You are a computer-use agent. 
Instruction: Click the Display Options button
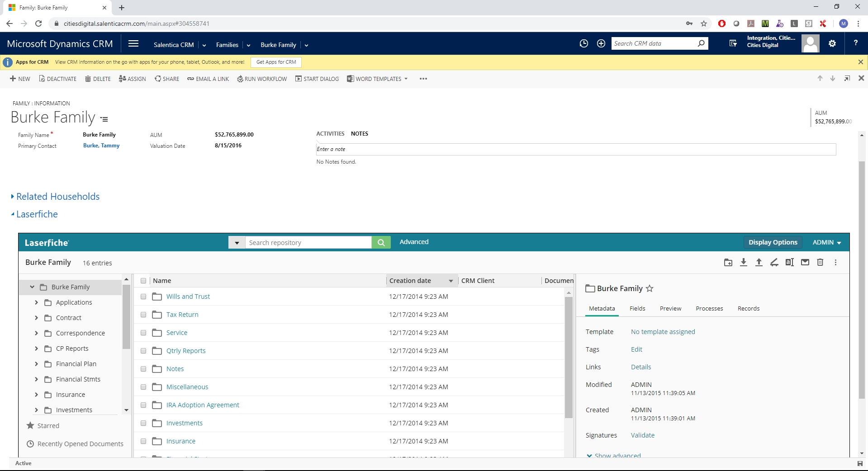[x=773, y=242]
